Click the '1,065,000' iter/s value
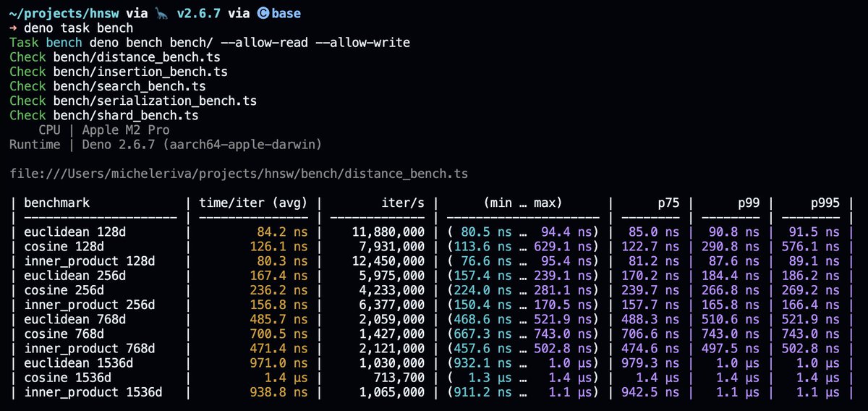The image size is (868, 411). [x=392, y=391]
